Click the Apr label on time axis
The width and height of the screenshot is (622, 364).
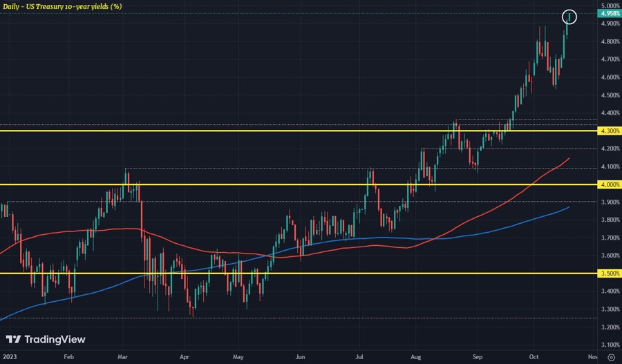point(185,357)
